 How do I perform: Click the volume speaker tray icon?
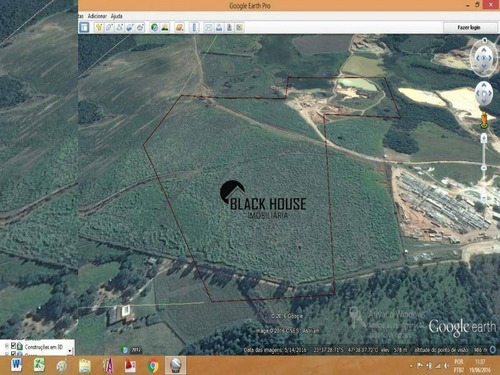pyautogui.click(x=446, y=366)
